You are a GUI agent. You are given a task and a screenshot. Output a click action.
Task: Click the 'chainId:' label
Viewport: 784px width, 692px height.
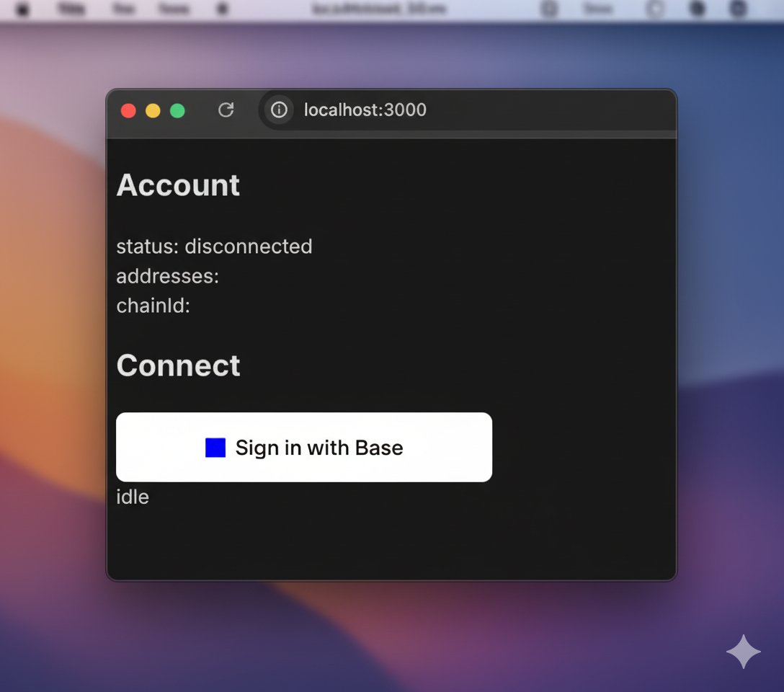[153, 306]
